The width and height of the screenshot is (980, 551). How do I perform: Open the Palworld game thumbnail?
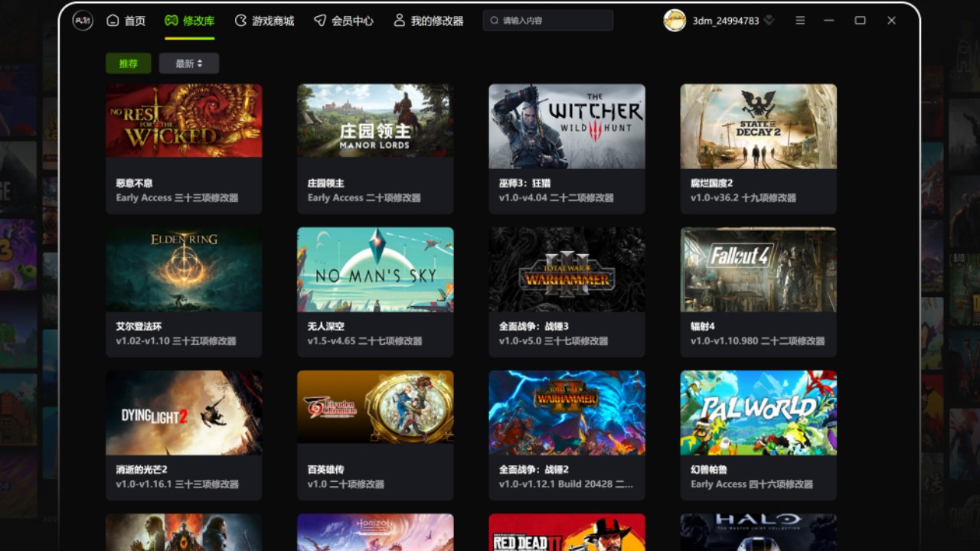point(759,413)
